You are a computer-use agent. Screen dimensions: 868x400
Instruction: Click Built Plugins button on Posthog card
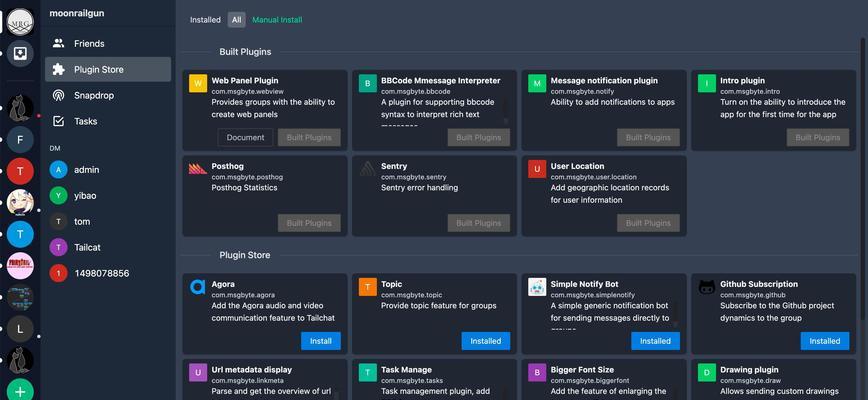[x=309, y=223]
